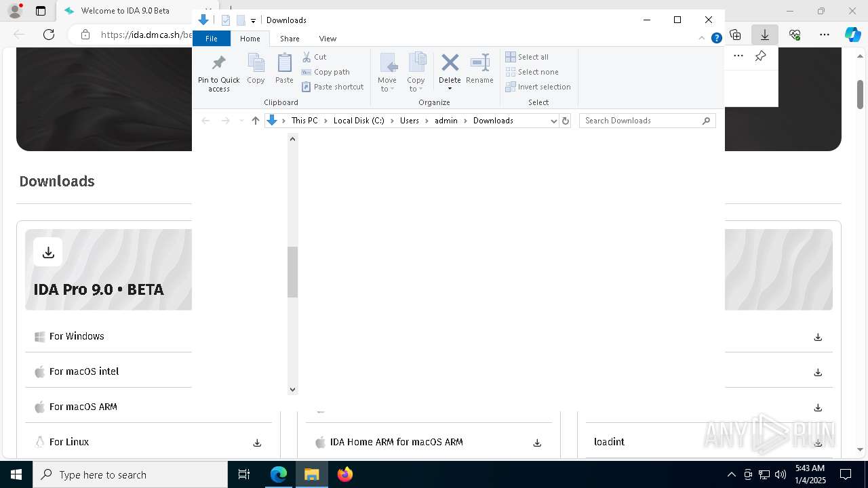Open the Windows notification center
The image size is (868, 488).
click(x=846, y=474)
